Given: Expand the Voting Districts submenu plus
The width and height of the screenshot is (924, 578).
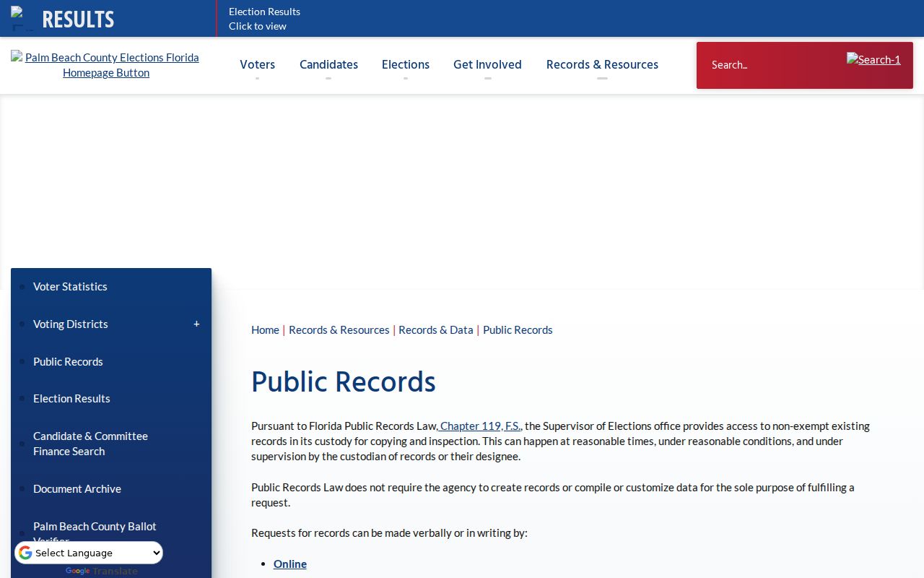Looking at the screenshot, I should pos(196,324).
